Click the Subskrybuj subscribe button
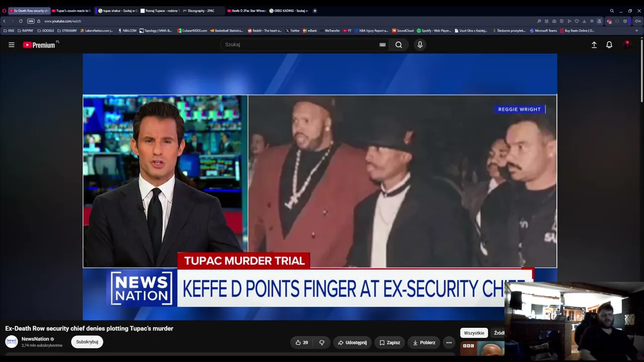Viewport: 644px width, 362px height. point(87,342)
